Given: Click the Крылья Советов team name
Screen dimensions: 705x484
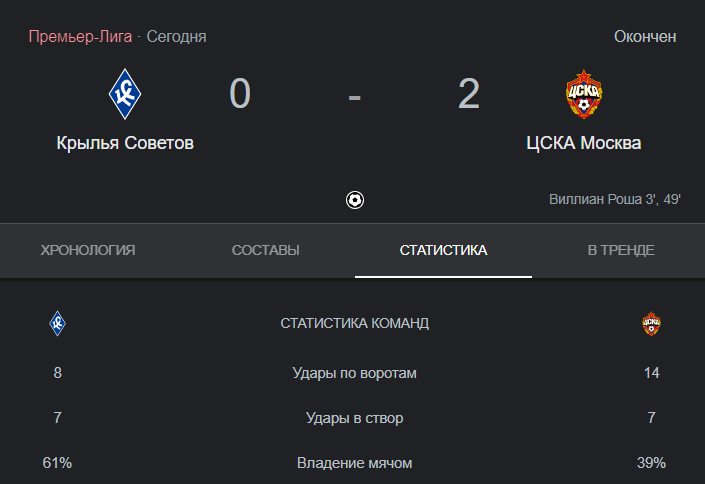Looking at the screenshot, I should point(125,143).
